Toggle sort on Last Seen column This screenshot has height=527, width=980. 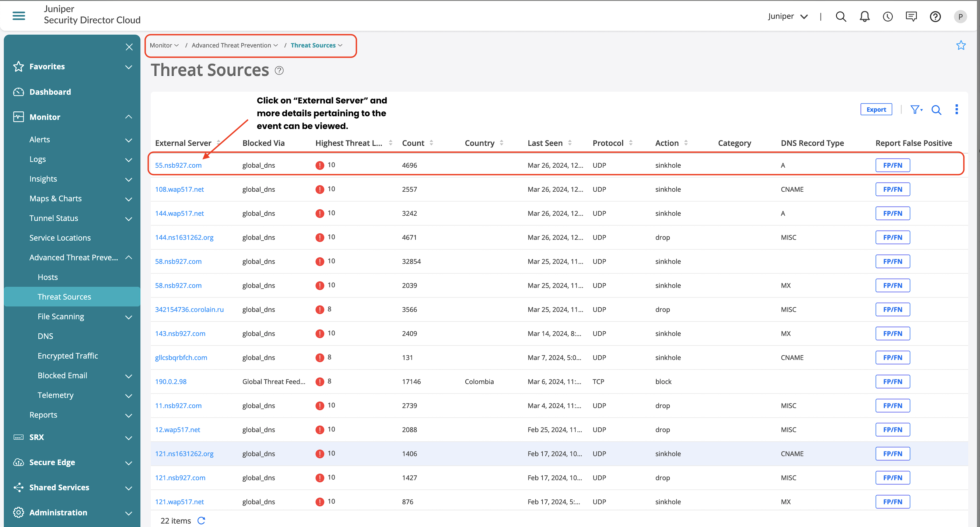point(569,143)
